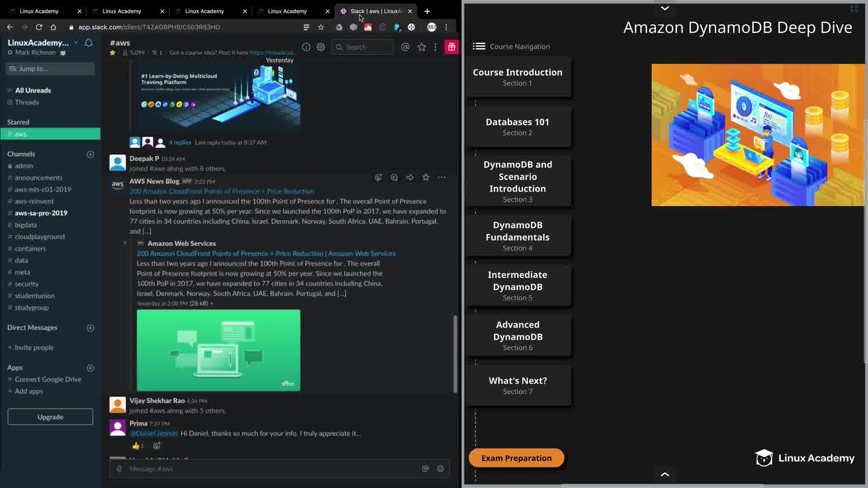Click the Exam Preparation button

(516, 458)
